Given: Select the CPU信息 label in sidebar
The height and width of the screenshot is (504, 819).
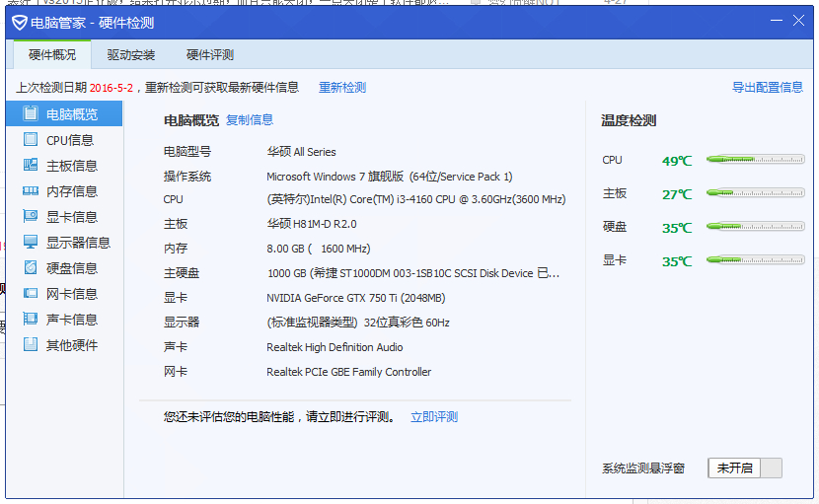Looking at the screenshot, I should coord(70,140).
